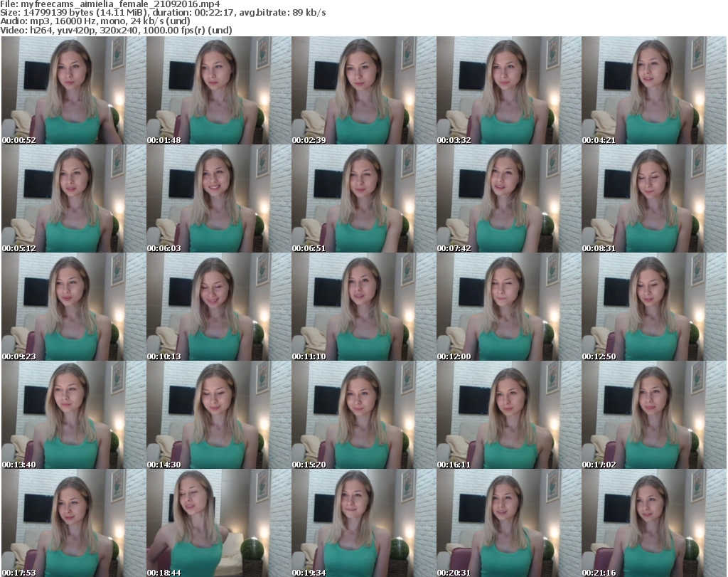Viewport: 728px width, 577px height.
Task: Click the thumbnail timestamped 00:14:30
Action: point(219,415)
